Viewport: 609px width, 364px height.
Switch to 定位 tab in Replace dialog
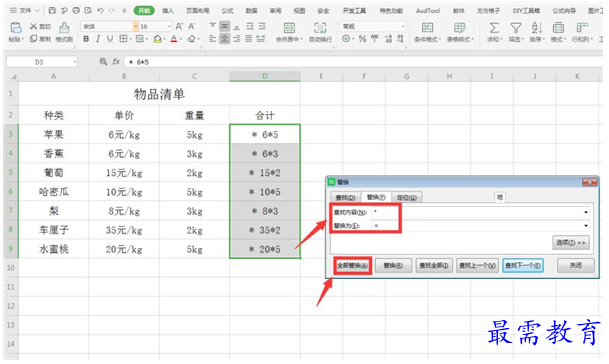pos(407,197)
